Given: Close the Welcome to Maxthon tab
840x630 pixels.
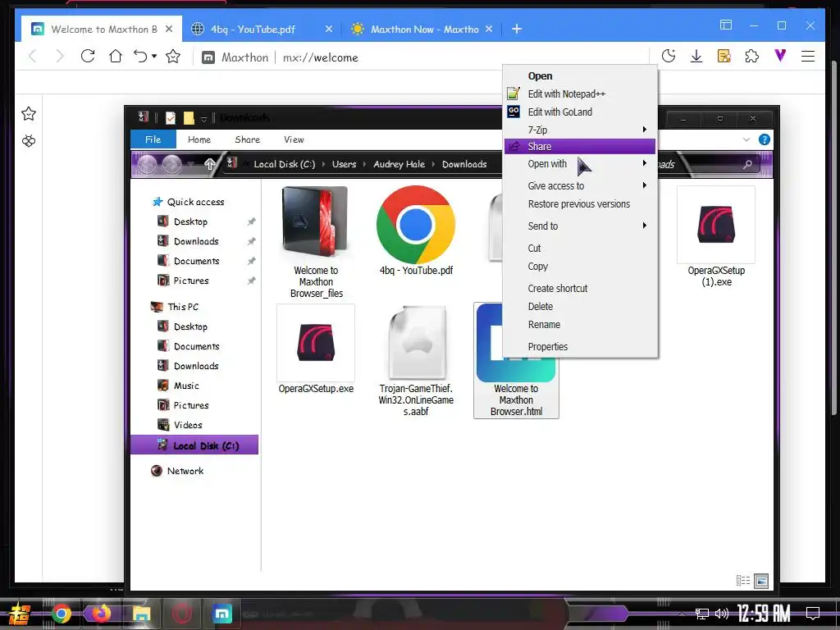Looking at the screenshot, I should tap(169, 29).
